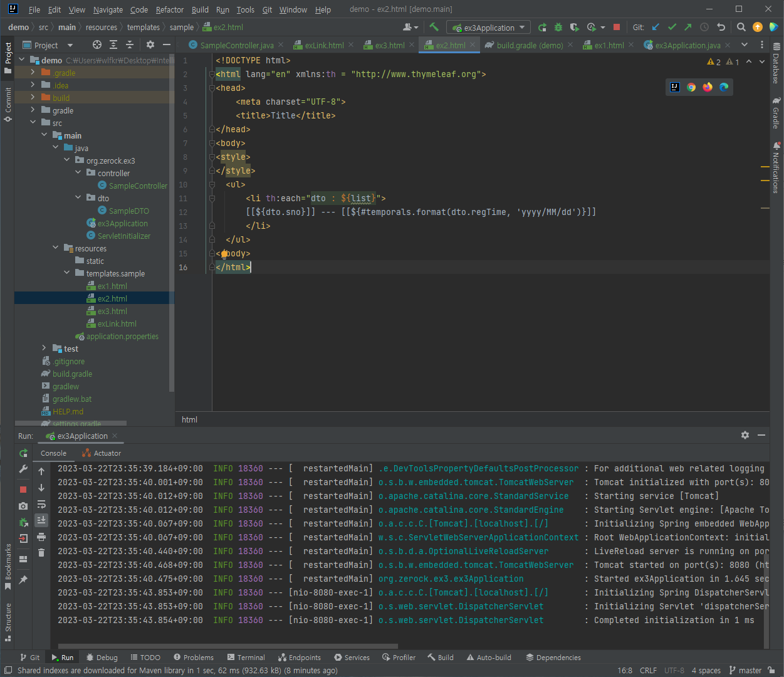
Task: Open Terminal tool window
Action: pos(246,658)
